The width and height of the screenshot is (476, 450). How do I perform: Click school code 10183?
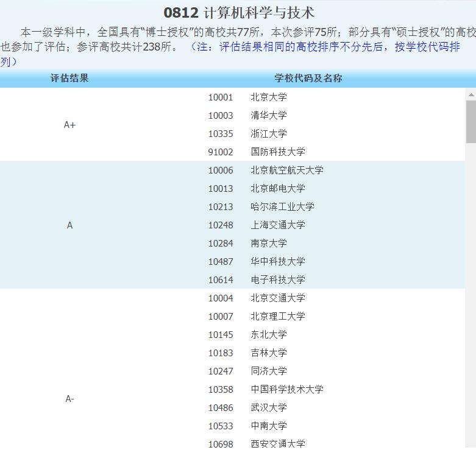click(221, 353)
